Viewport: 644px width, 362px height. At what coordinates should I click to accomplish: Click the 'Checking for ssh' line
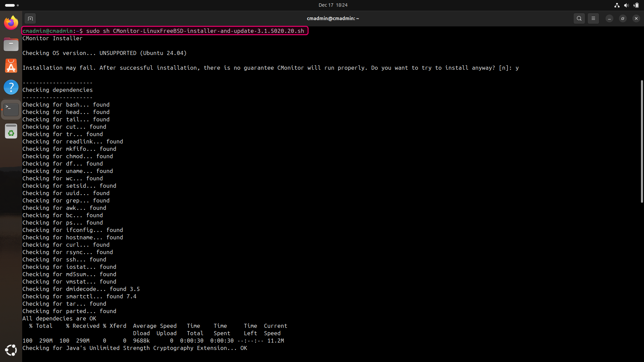[64, 259]
